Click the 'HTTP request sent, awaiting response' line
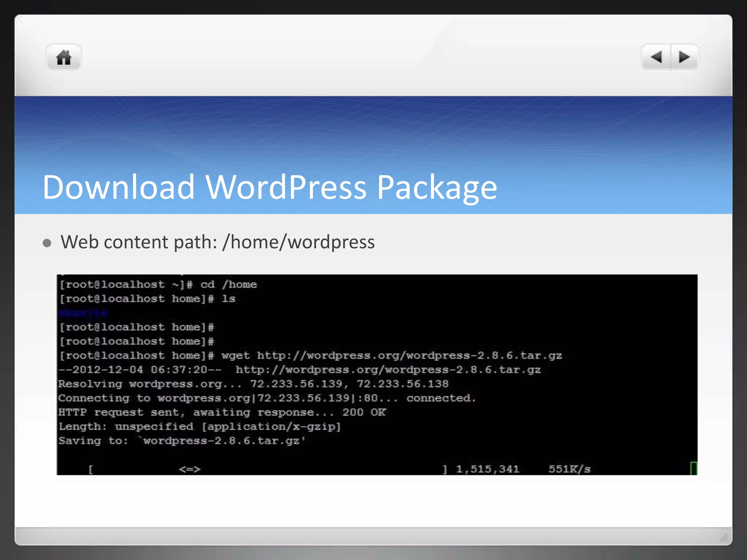Viewport: 747px width, 560px height. click(222, 412)
